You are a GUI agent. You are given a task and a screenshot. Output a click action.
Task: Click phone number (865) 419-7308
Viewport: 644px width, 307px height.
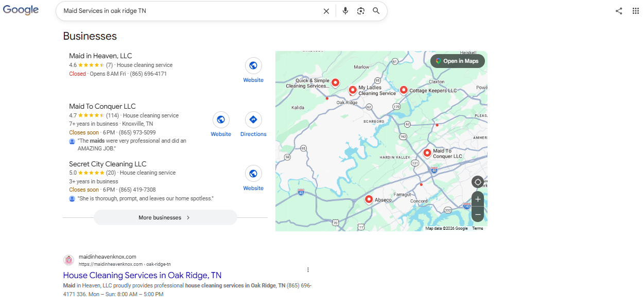pos(137,190)
